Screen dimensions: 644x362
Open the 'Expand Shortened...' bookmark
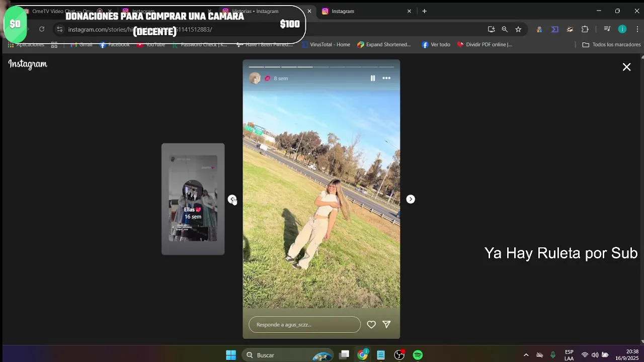coord(384,44)
